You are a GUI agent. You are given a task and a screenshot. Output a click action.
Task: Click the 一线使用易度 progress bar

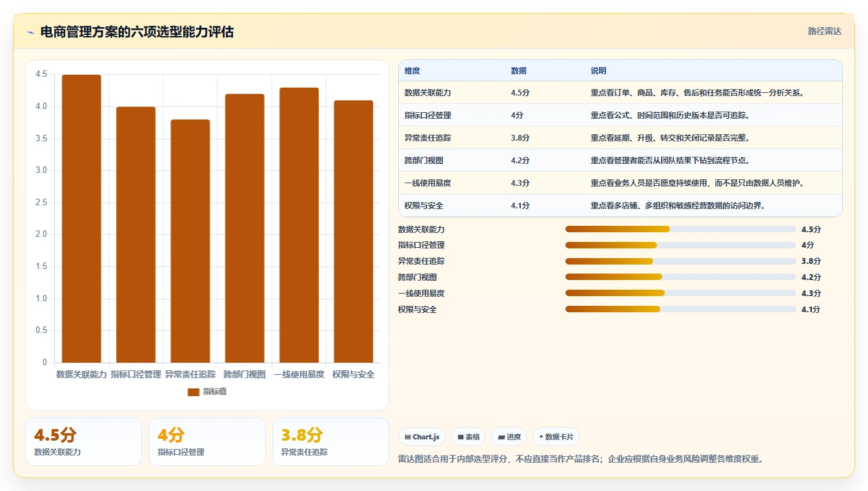(x=680, y=293)
